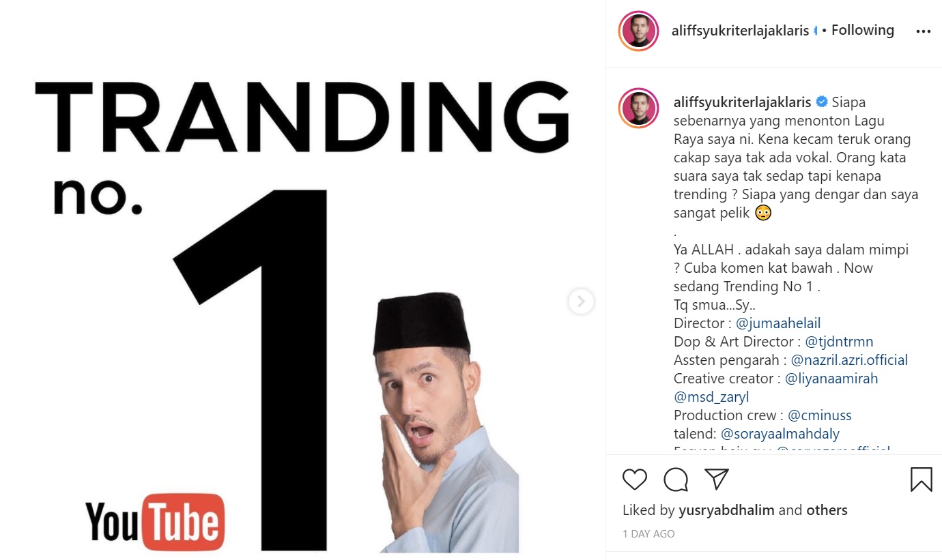Show all likes via 'others' link
The image size is (942, 560).
click(827, 510)
